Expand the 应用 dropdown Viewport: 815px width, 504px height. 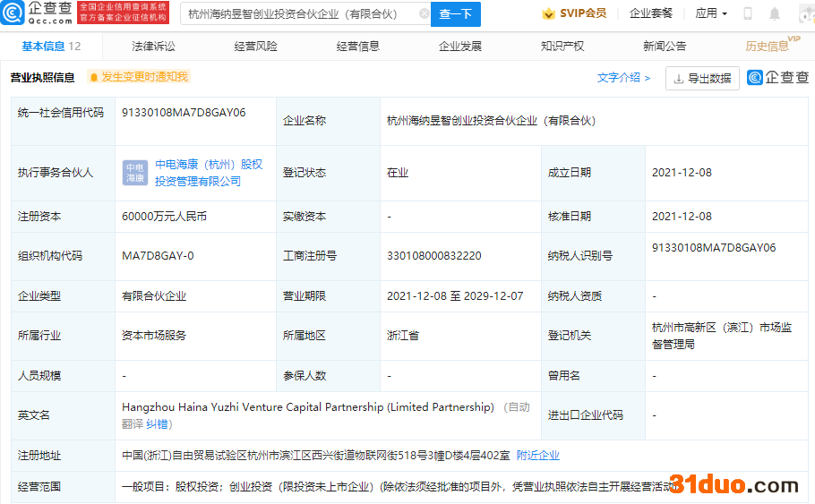711,13
